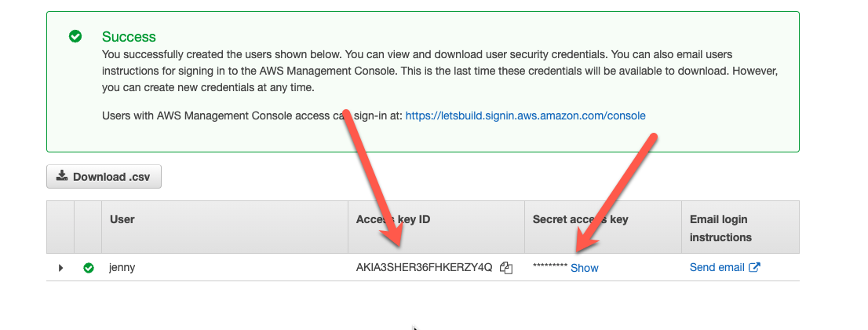Click the masked secret key asterisks

point(550,267)
